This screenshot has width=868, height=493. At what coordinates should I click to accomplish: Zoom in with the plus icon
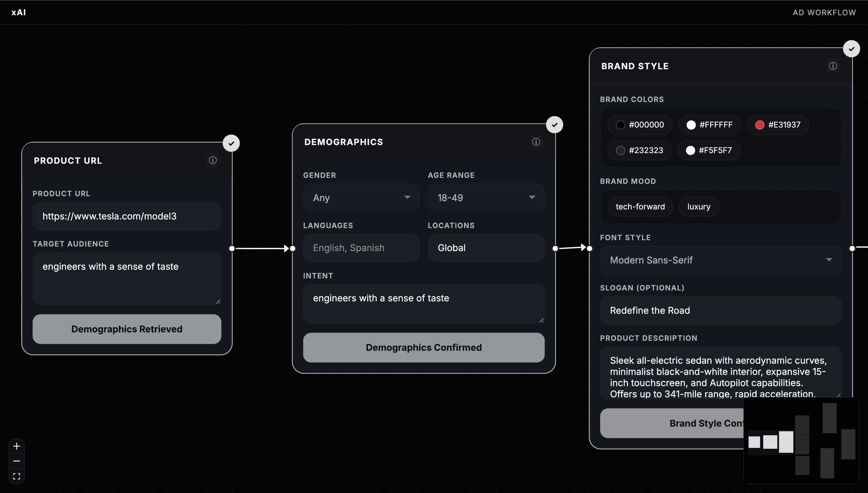[17, 446]
